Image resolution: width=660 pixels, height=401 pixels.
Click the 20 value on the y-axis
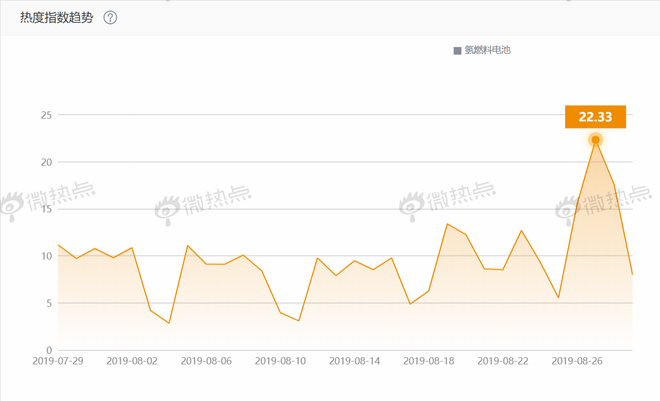tap(45, 162)
